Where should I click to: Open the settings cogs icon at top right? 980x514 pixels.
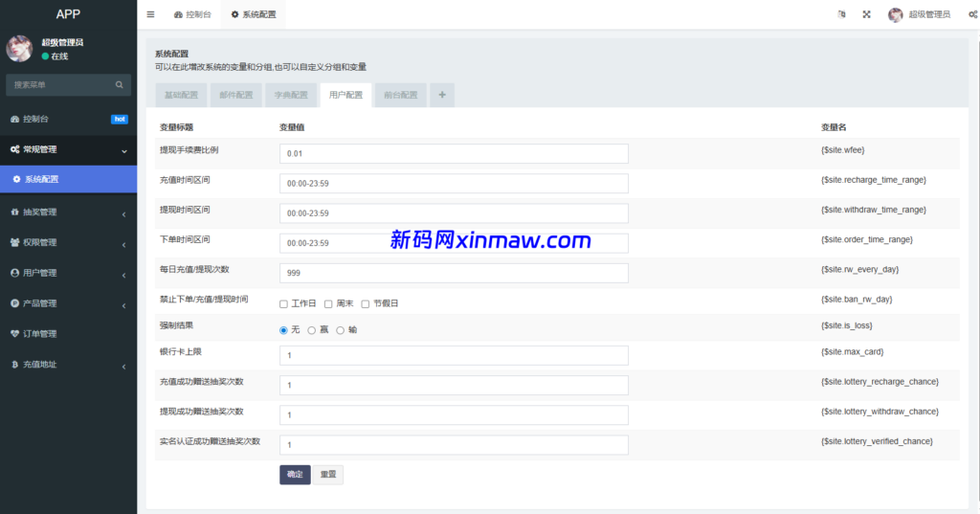click(973, 14)
